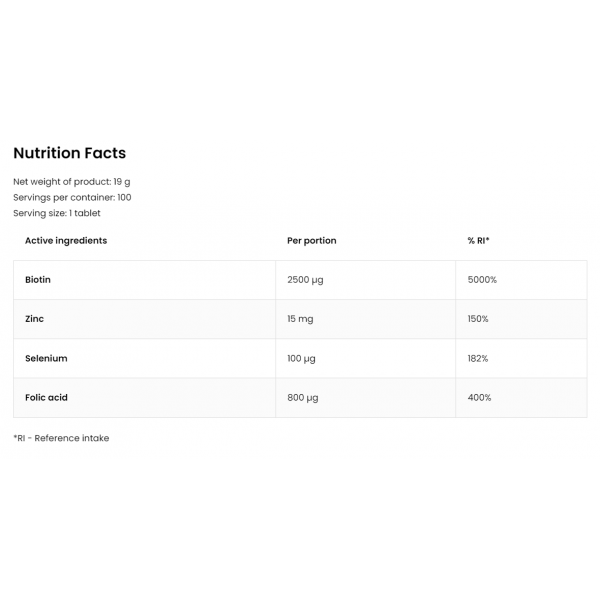Click the 182% RI value

pos(478,358)
